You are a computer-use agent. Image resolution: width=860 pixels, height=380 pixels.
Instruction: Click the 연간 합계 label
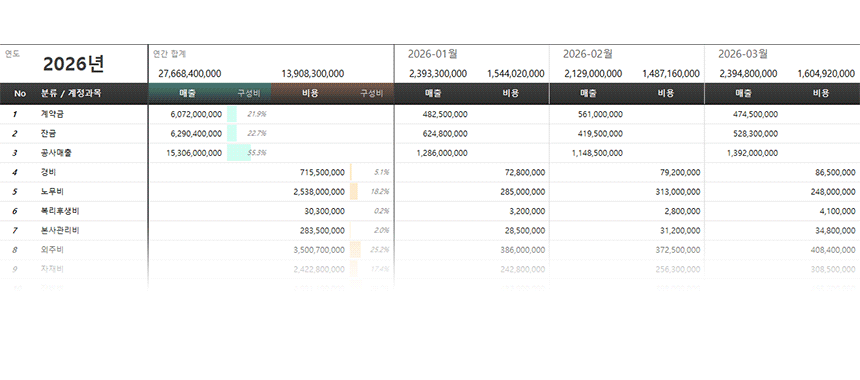[169, 54]
